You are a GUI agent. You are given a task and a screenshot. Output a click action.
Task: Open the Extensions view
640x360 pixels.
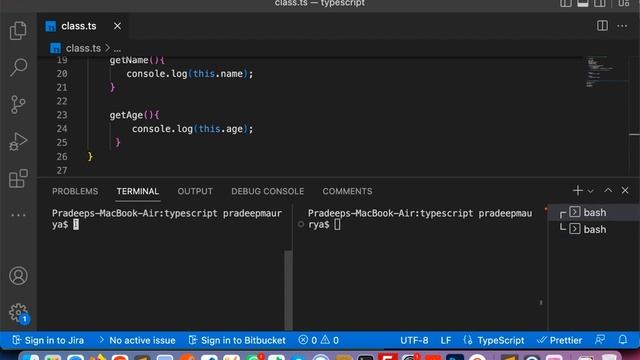[x=18, y=178]
